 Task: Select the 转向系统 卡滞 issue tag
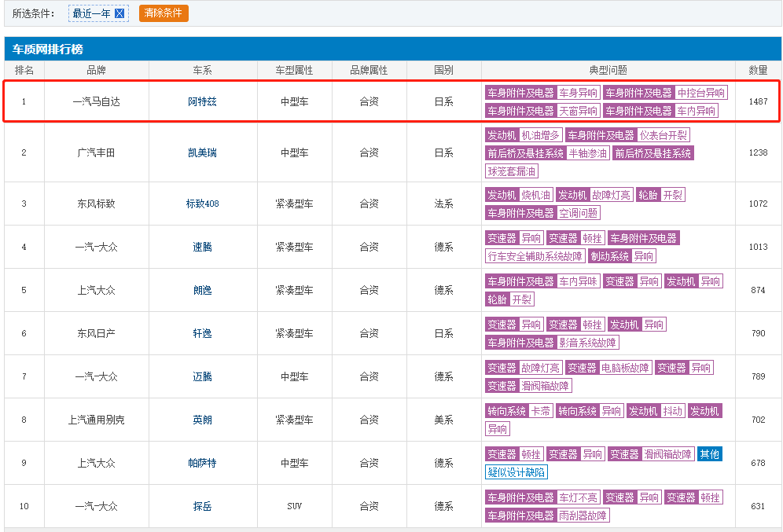(519, 411)
